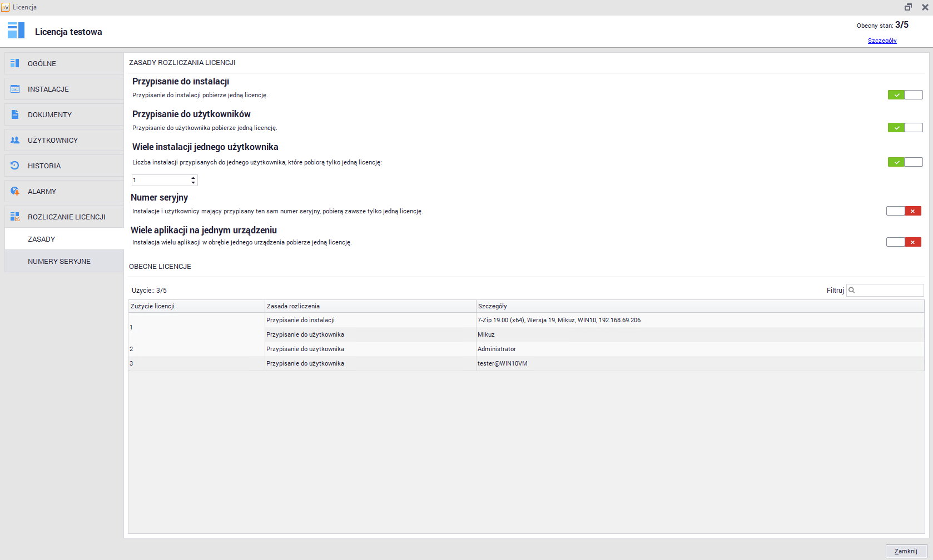Click the Ogólne sidebar icon
The width and height of the screenshot is (933, 560).
(15, 63)
